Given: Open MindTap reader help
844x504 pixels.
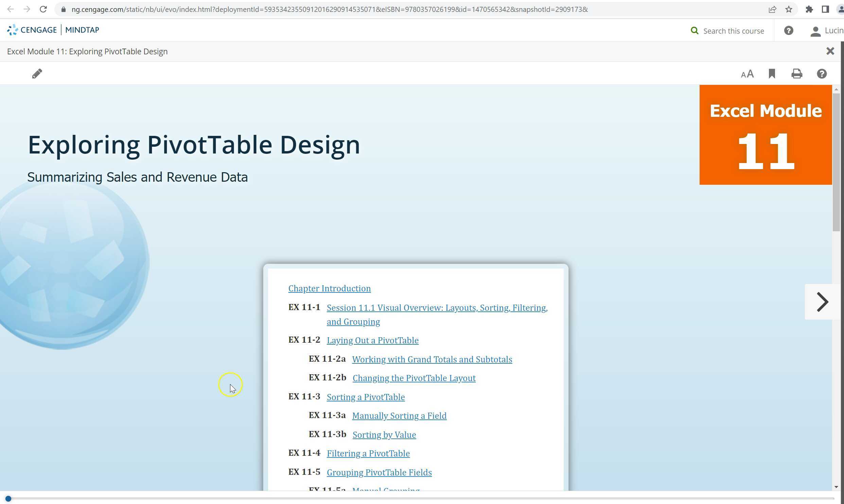Looking at the screenshot, I should (x=822, y=73).
